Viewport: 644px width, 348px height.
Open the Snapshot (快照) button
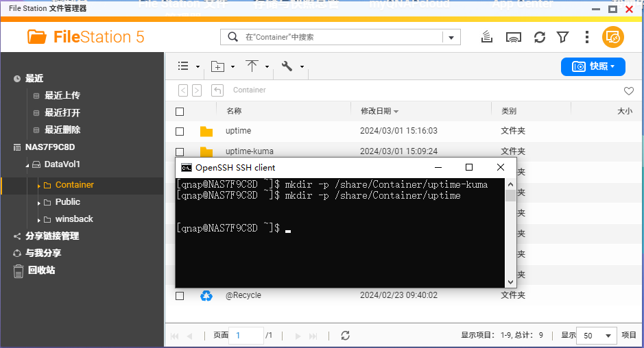coord(593,66)
